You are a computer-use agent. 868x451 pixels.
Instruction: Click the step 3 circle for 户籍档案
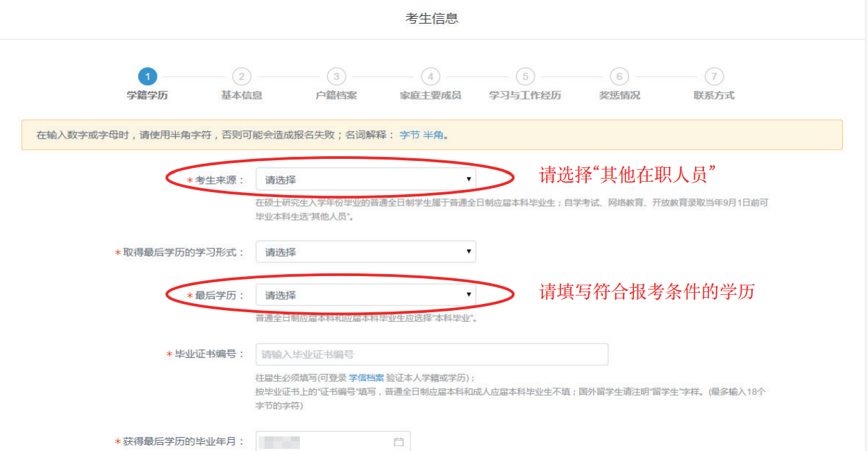[335, 77]
